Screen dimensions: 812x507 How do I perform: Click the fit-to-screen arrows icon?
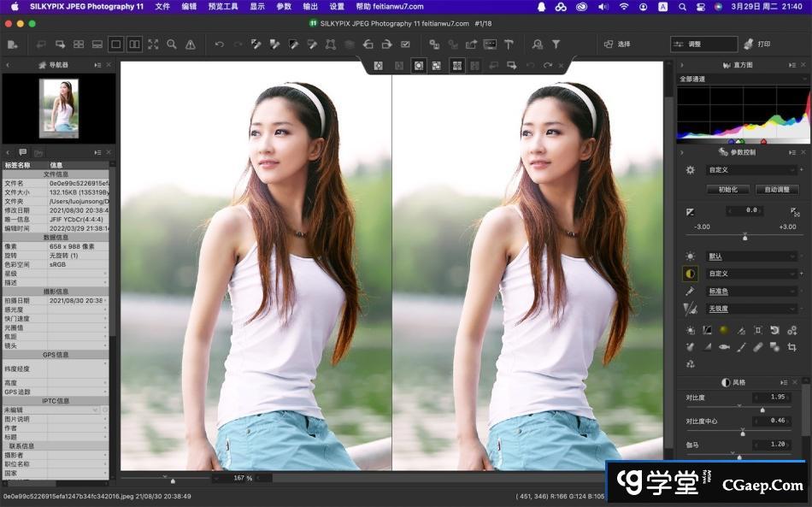(153, 44)
